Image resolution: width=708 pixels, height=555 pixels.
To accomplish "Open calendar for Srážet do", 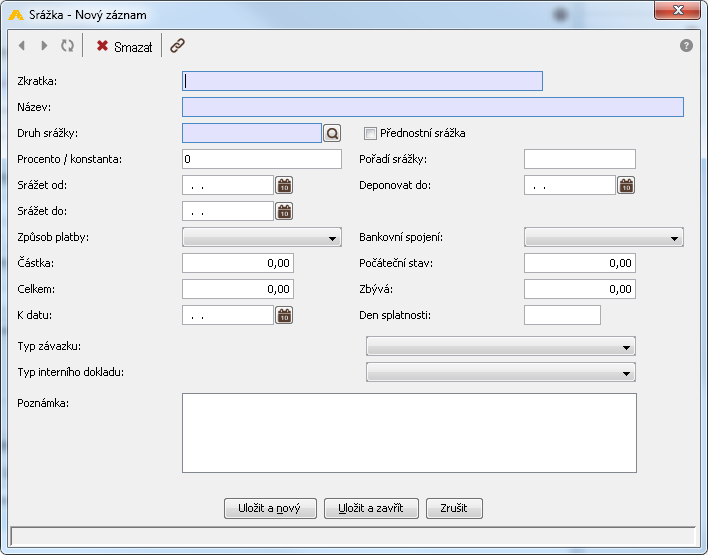I will pyautogui.click(x=284, y=211).
